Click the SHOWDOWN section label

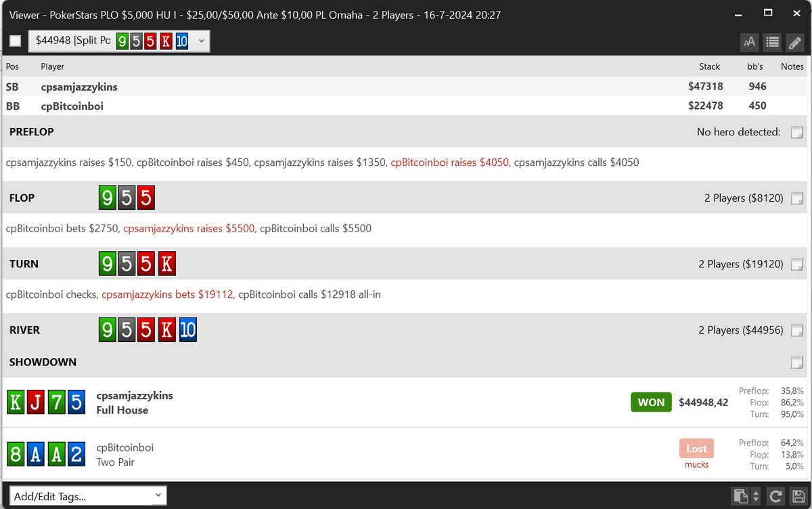[x=43, y=362]
